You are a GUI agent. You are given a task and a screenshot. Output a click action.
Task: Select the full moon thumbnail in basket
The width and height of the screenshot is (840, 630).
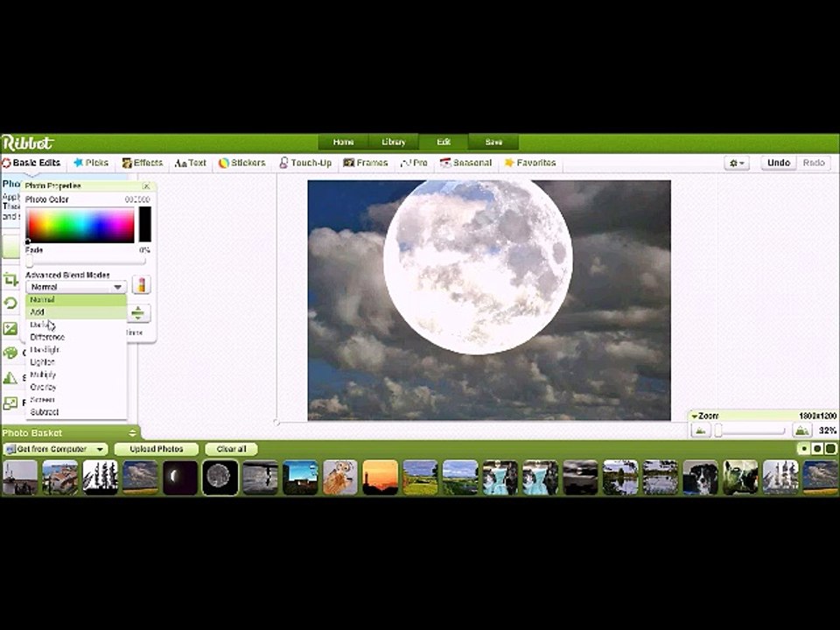click(x=220, y=477)
